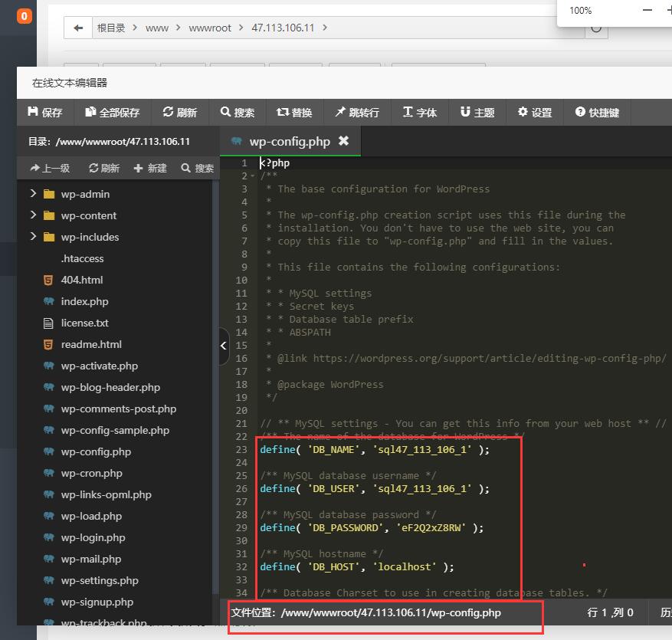The height and width of the screenshot is (640, 672).
Task: Click line number 26 in gutter
Action: 241,489
